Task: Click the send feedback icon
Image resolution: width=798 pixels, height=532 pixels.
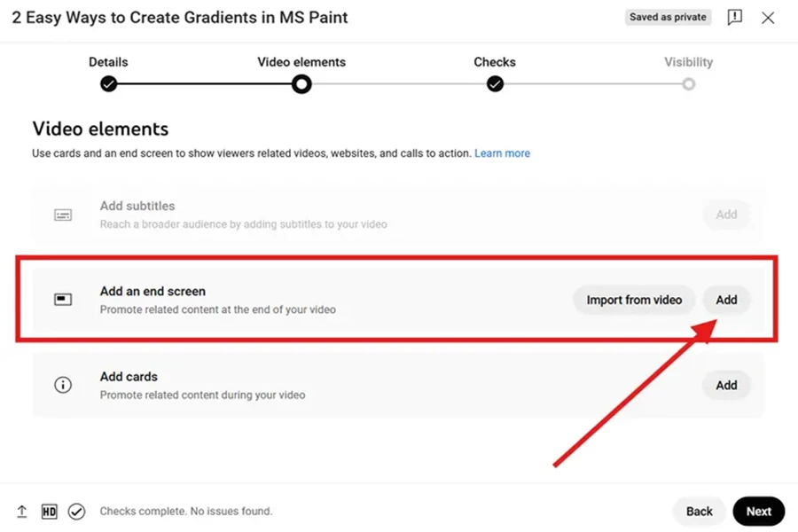Action: [734, 18]
